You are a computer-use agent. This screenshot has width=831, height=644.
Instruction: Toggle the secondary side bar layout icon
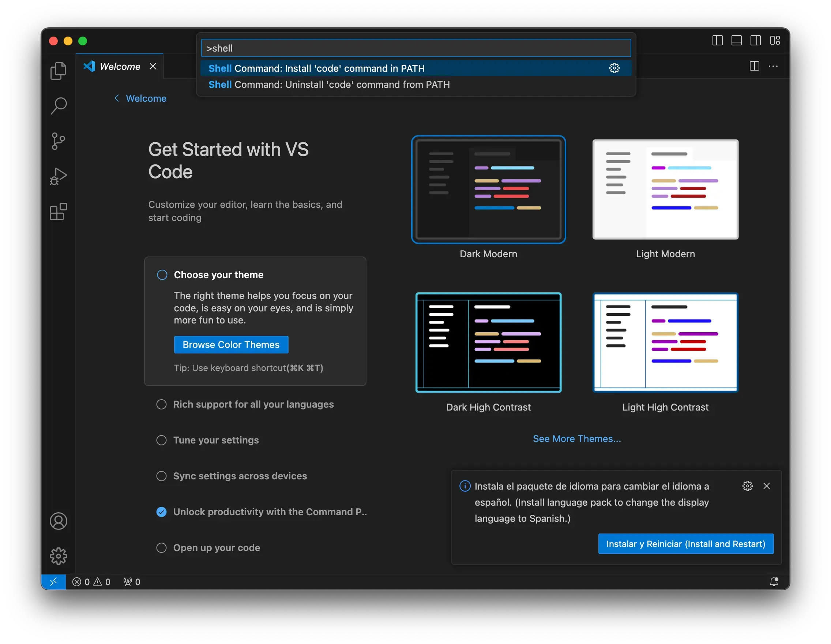click(x=755, y=40)
